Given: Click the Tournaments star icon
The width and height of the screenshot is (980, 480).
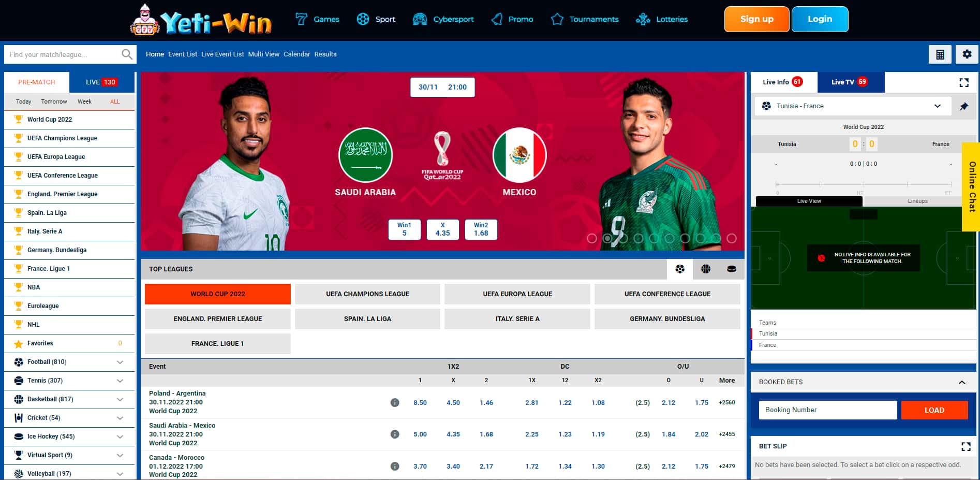Looking at the screenshot, I should pyautogui.click(x=557, y=19).
